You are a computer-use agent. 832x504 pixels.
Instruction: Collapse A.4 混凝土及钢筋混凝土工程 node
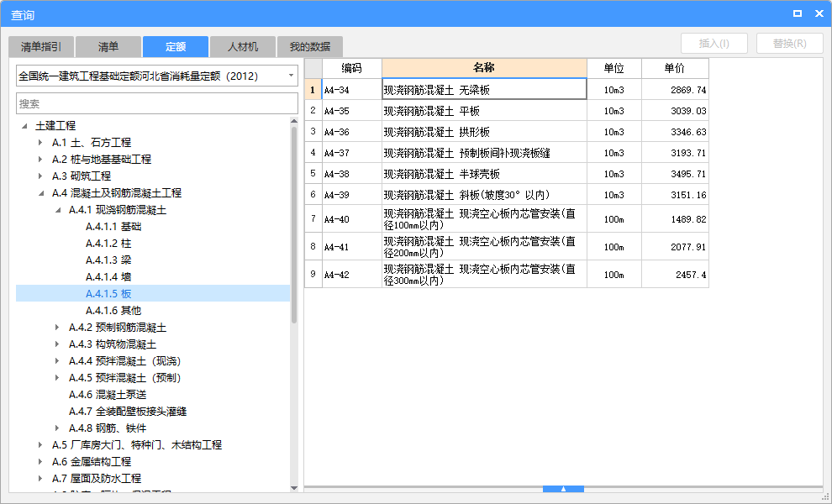click(x=41, y=193)
